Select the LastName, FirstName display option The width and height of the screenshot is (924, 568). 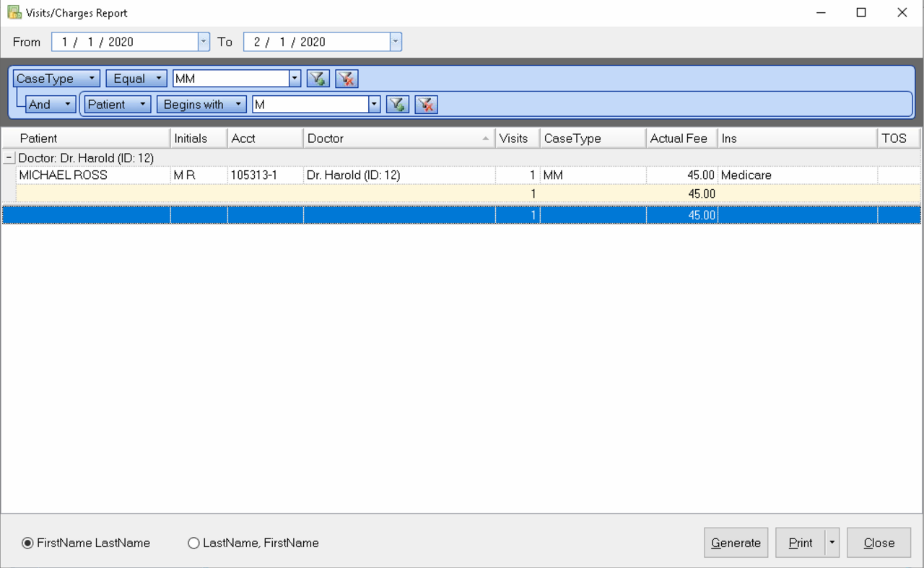click(x=193, y=543)
